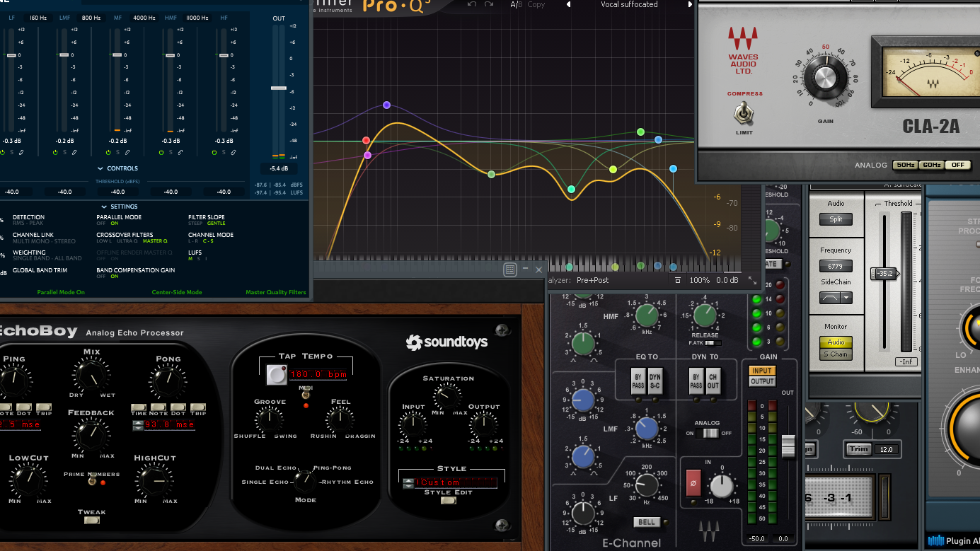This screenshot has height=551, width=980.
Task: Click the Split audio button in the de-esser
Action: pyautogui.click(x=836, y=219)
